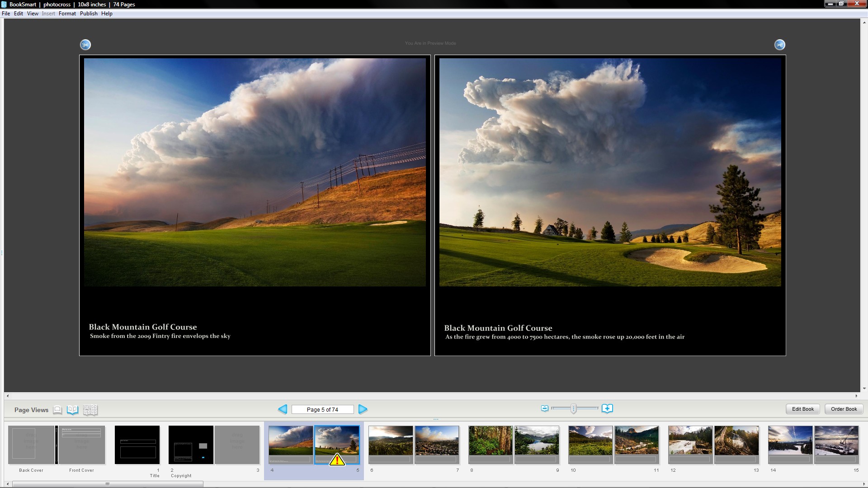Click left caption 'Smoke from the 2009 Fintry fire'
The width and height of the screenshot is (868, 488).
[x=160, y=336]
